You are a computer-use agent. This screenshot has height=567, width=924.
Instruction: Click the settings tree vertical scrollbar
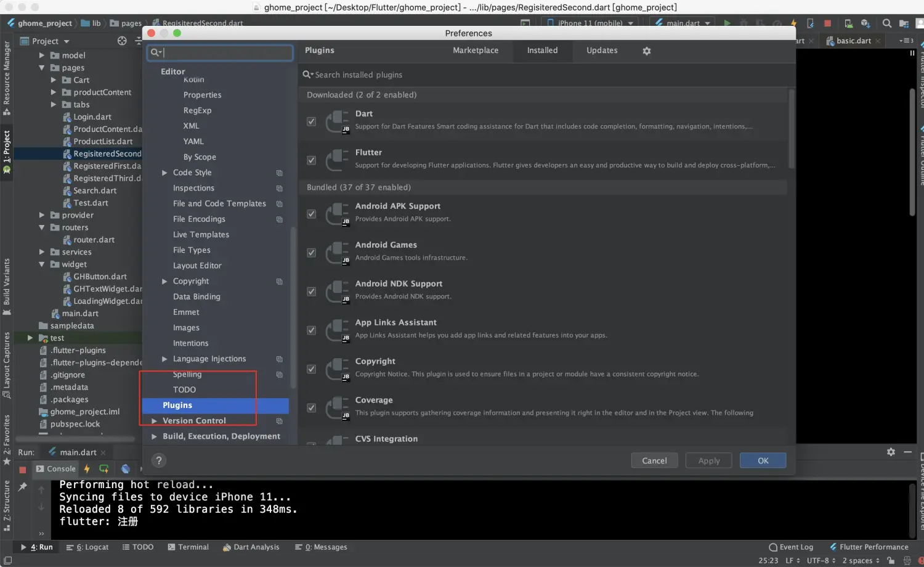293,308
